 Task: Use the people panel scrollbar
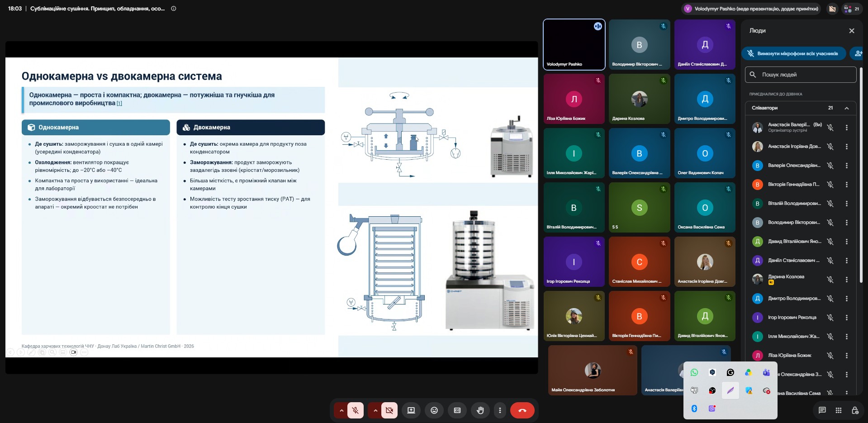(x=861, y=175)
